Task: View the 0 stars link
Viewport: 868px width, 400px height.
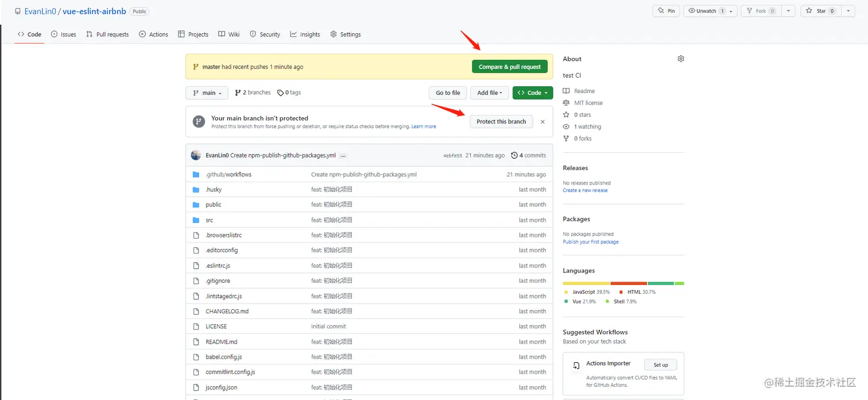Action: 577,115
